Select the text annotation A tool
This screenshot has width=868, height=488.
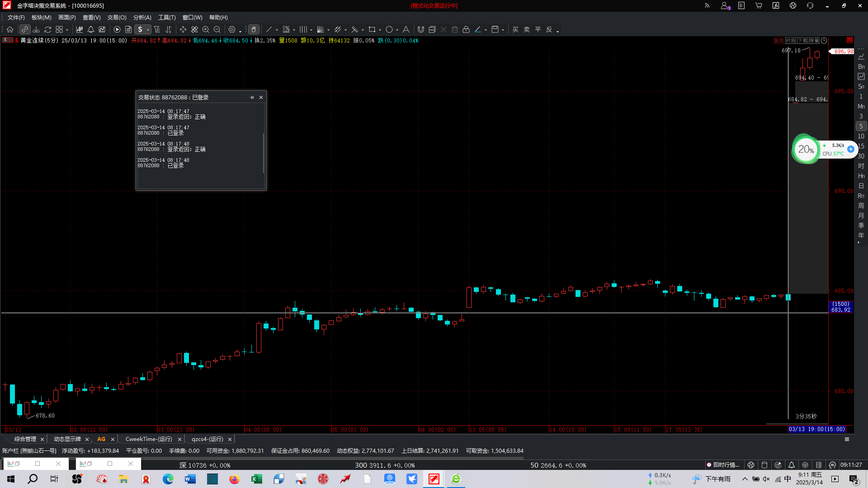coord(406,29)
